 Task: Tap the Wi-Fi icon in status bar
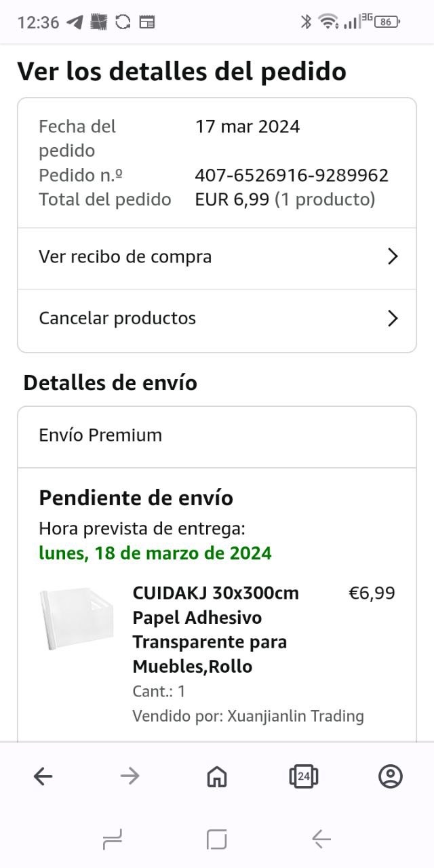click(x=329, y=22)
